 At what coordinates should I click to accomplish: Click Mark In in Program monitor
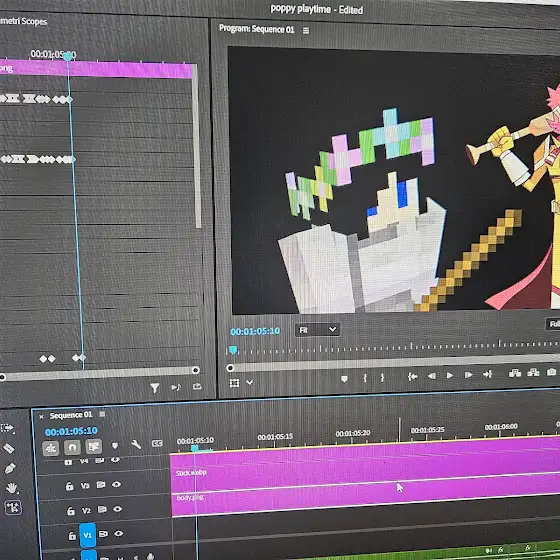[365, 378]
